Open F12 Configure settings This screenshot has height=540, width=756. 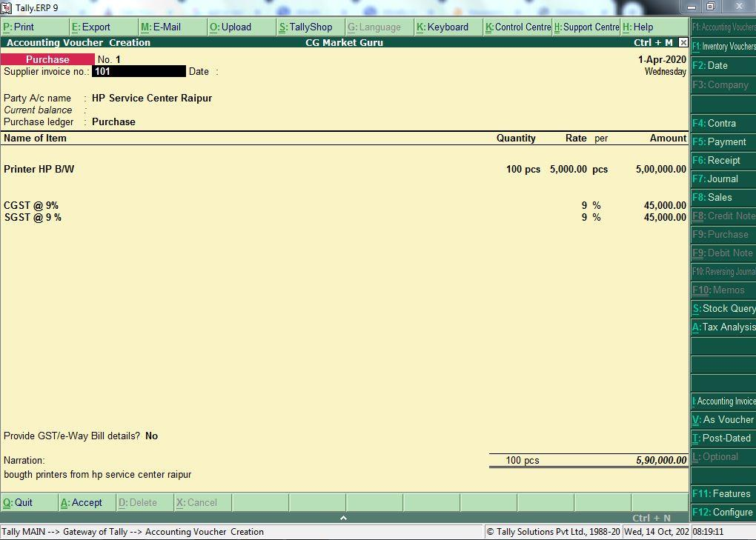point(723,512)
